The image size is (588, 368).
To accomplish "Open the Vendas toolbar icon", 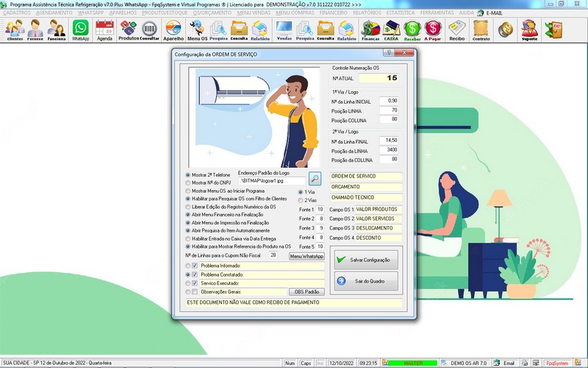I will pyautogui.click(x=284, y=29).
